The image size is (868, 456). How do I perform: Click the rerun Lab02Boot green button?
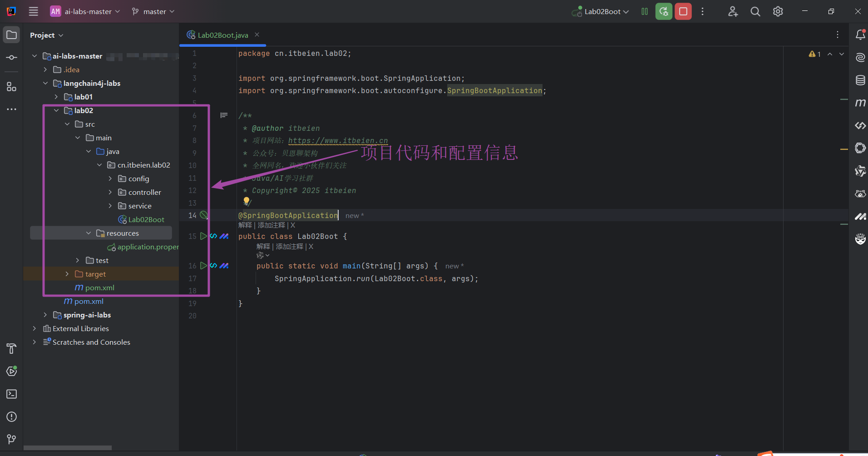click(x=664, y=11)
